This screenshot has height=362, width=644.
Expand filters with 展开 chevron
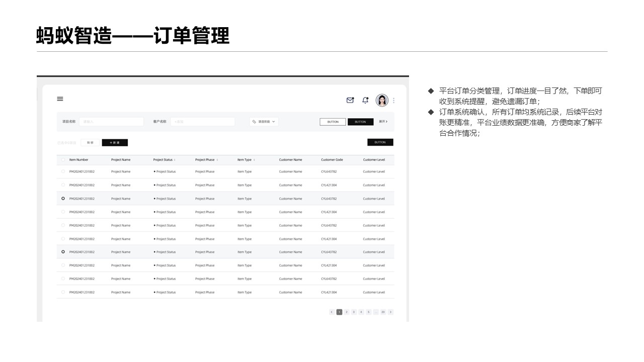pyautogui.click(x=383, y=122)
